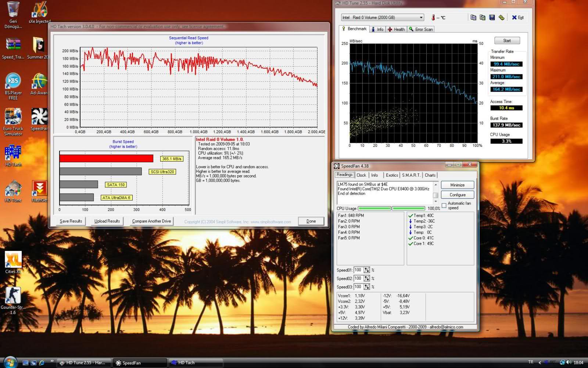
Task: Click the Speed02 spinner arrows
Action: [x=367, y=279]
